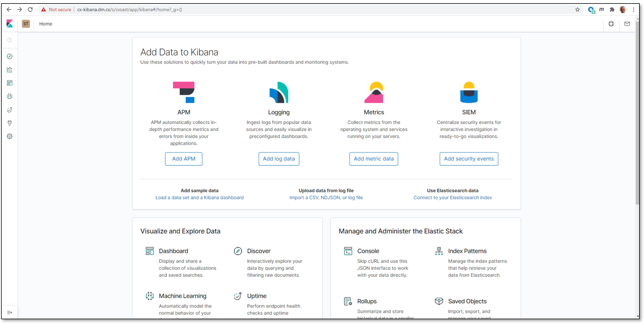Open the Console title link
Viewport: 644px width, 323px height.
368,251
